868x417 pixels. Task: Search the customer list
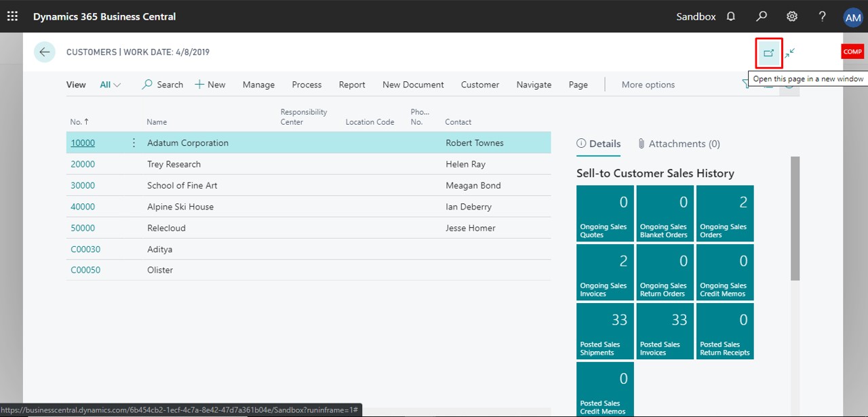tap(163, 85)
